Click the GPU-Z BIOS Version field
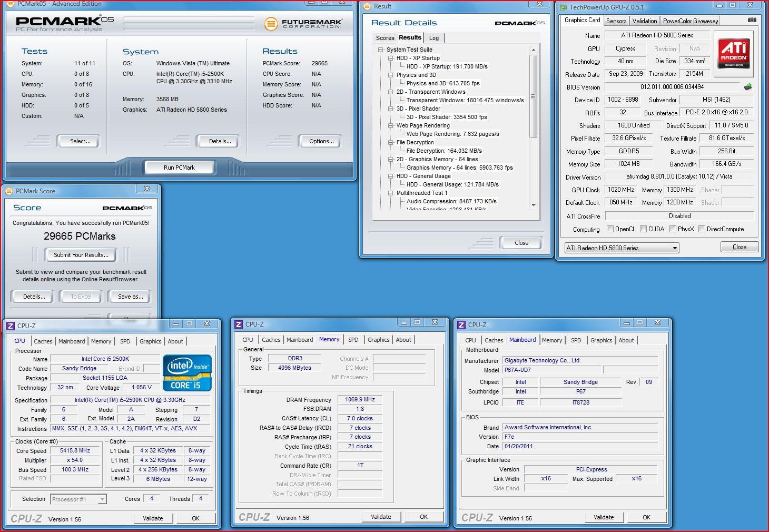 pyautogui.click(x=672, y=87)
